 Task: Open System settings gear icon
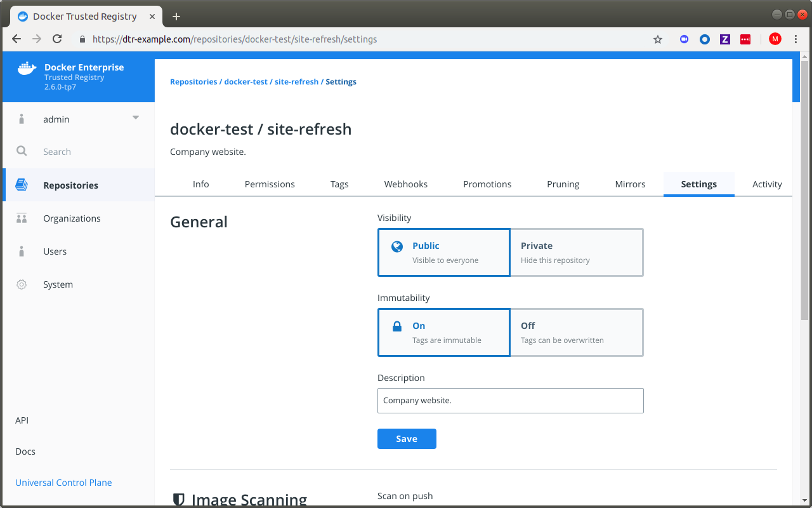coord(22,284)
